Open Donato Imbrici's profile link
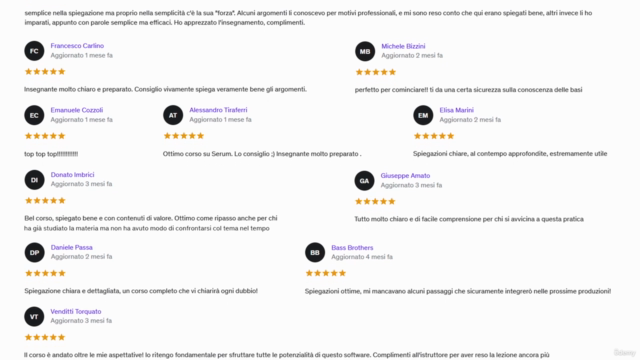640x360 pixels. [x=72, y=174]
